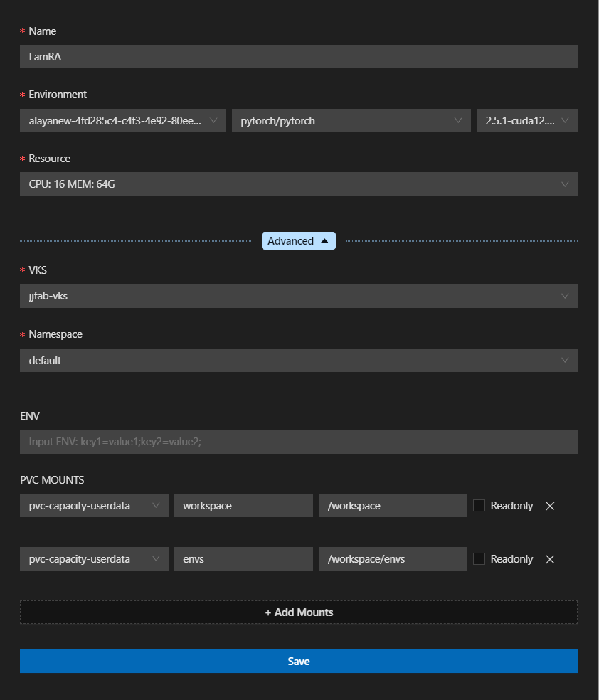599x700 pixels.
Task: Click the Save button
Action: coord(298,662)
